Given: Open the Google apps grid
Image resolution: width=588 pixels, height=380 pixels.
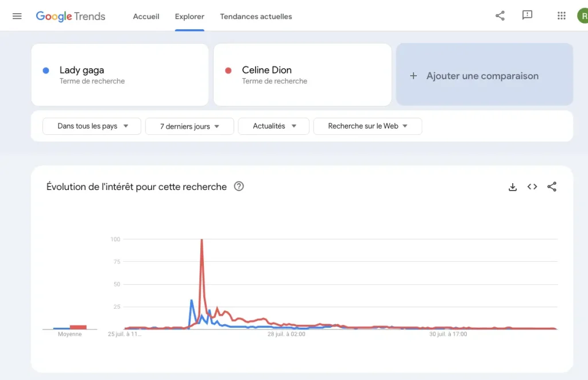Looking at the screenshot, I should coord(561,15).
